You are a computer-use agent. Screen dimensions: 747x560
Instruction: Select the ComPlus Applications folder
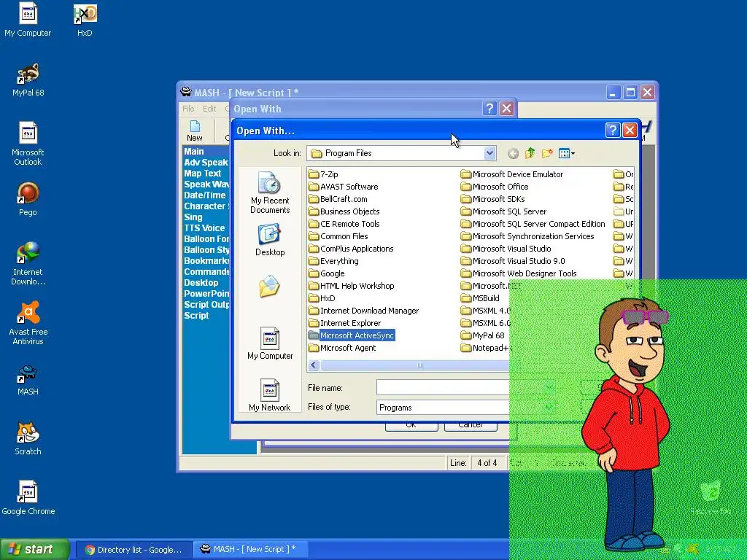pos(351,249)
